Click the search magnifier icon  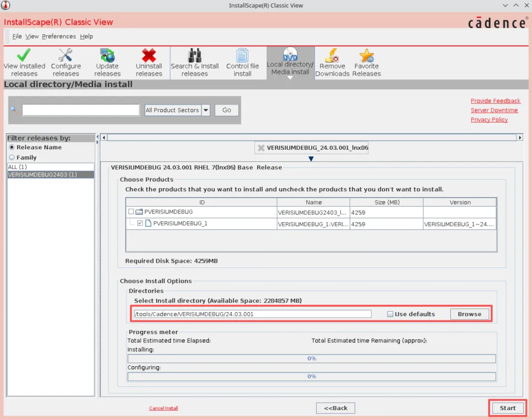[x=14, y=109]
